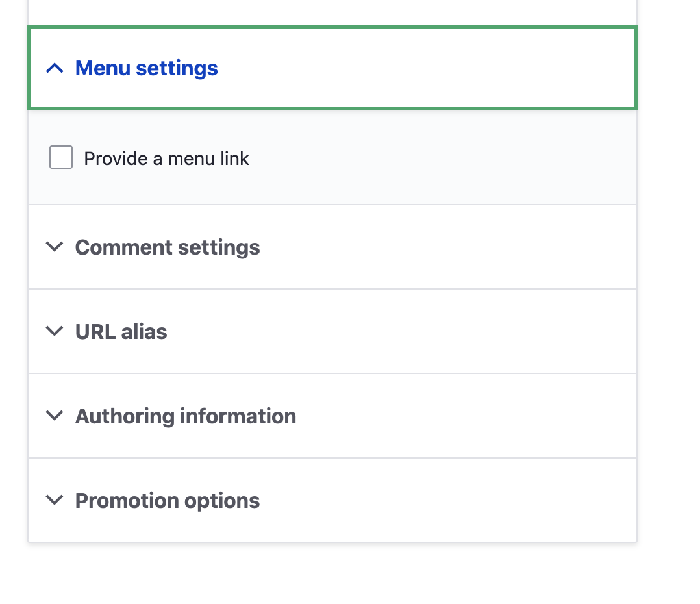Click the expand arrow for Comment settings section
700x604 pixels.
tap(55, 247)
